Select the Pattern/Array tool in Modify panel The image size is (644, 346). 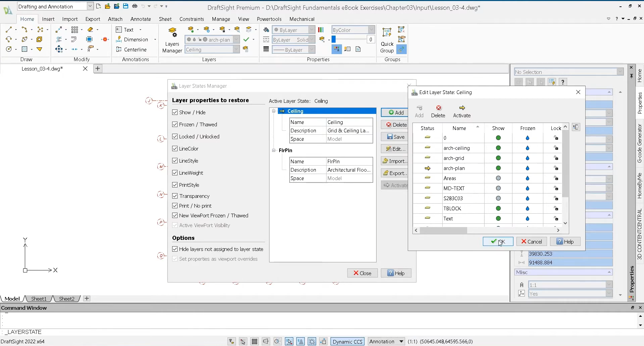[x=75, y=29]
